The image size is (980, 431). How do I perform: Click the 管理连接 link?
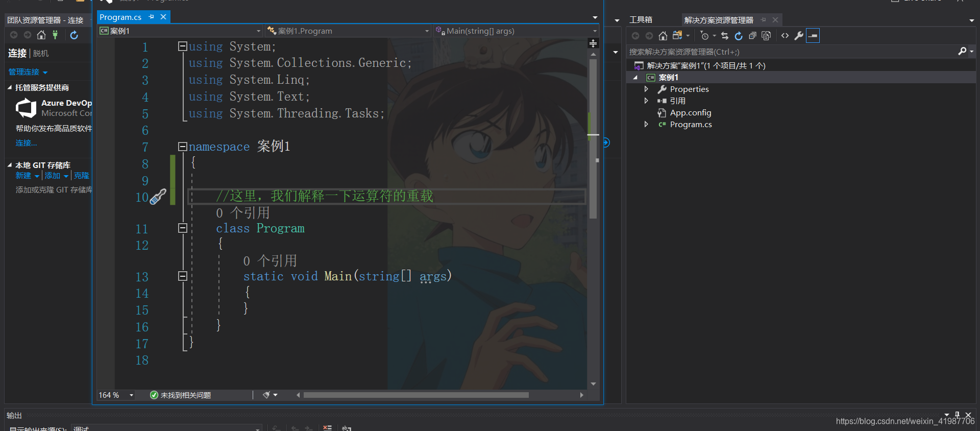(x=24, y=72)
